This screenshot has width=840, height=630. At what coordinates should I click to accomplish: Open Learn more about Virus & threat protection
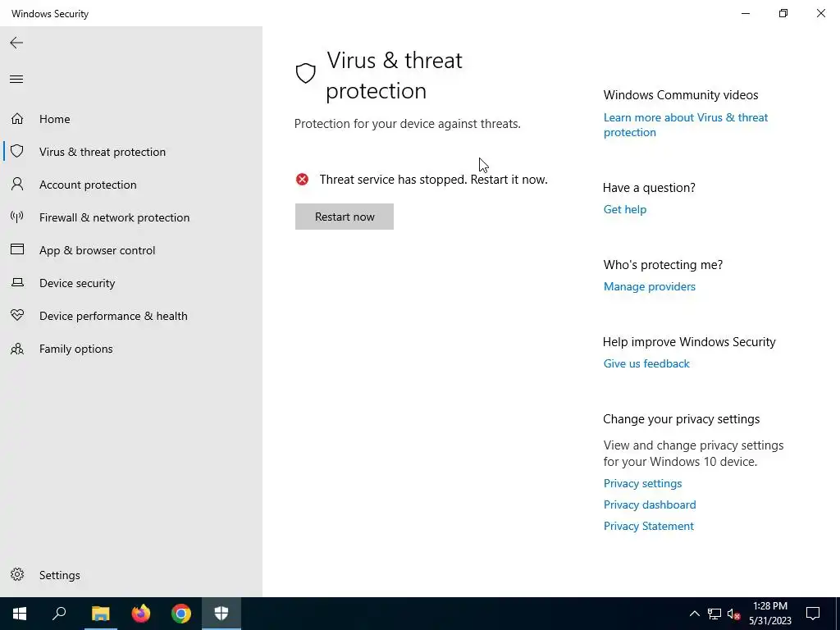pos(686,125)
